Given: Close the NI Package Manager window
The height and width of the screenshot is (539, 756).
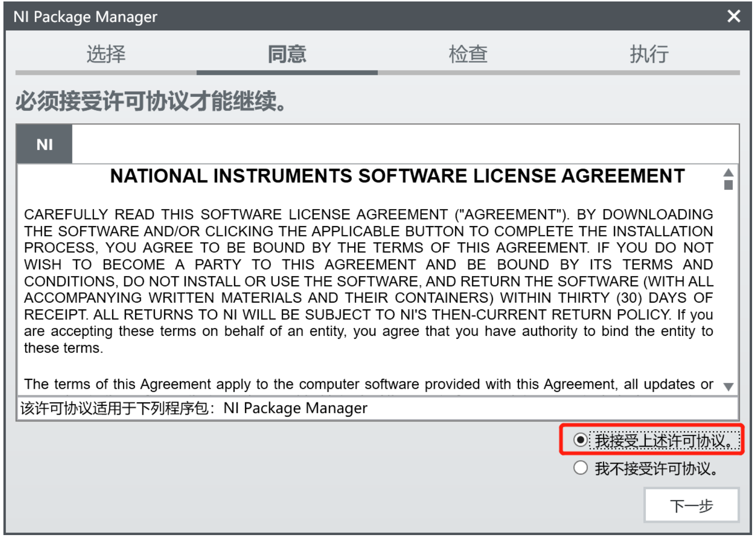Looking at the screenshot, I should [733, 16].
